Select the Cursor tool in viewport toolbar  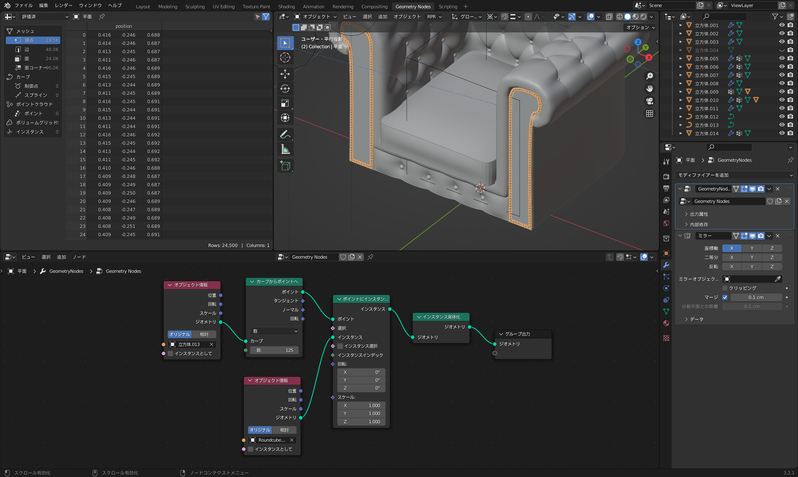pos(285,58)
